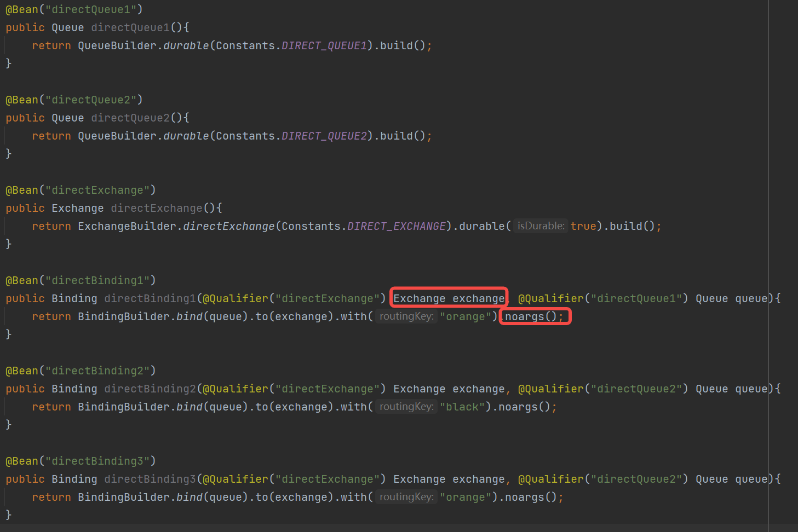Click QueueBuilder in the directQueue2 method
This screenshot has width=798, height=532.
[x=117, y=136]
